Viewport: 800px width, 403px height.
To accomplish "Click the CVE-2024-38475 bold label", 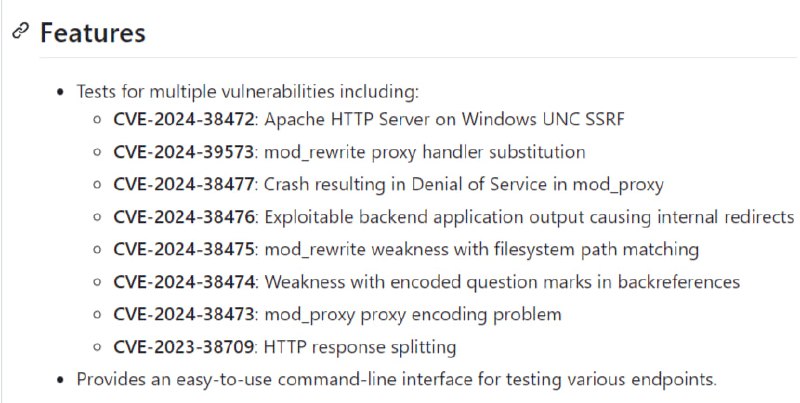I will [x=184, y=249].
